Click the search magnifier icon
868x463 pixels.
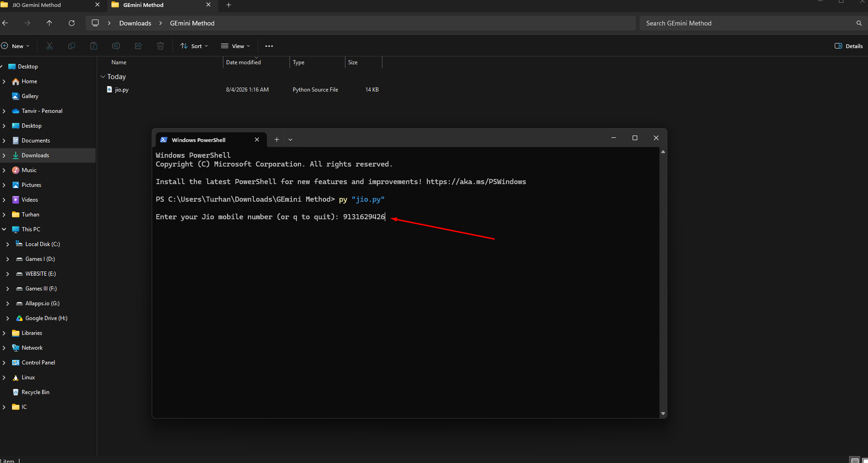(x=859, y=23)
